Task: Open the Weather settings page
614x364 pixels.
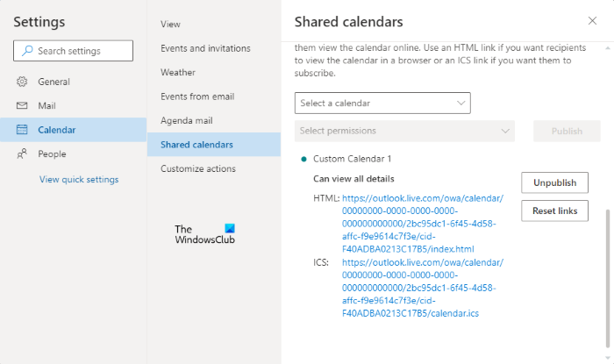Action: [x=178, y=73]
